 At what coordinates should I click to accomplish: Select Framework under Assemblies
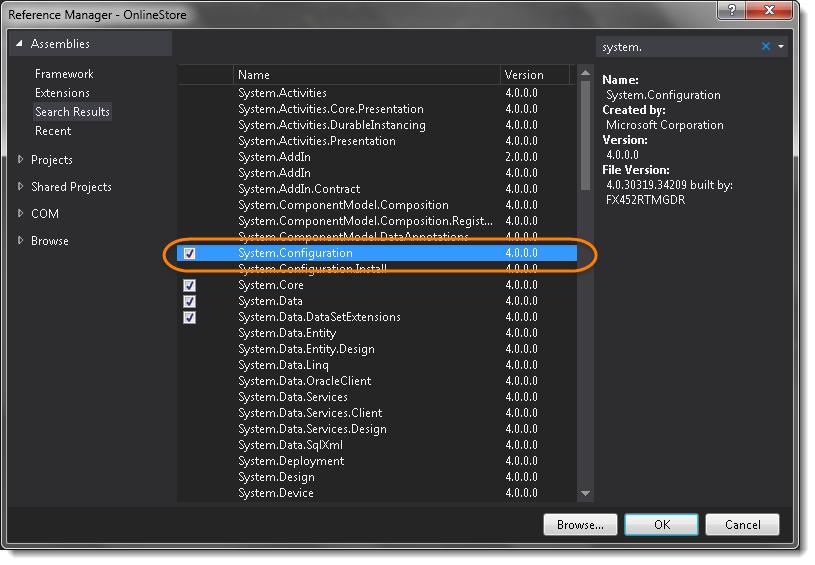[64, 74]
